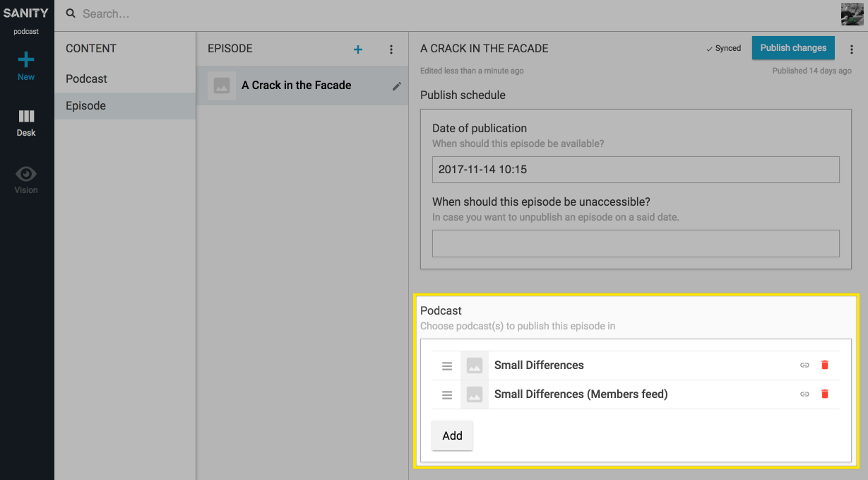Click the unaccessible date input field
This screenshot has width=868, height=480.
coord(636,243)
